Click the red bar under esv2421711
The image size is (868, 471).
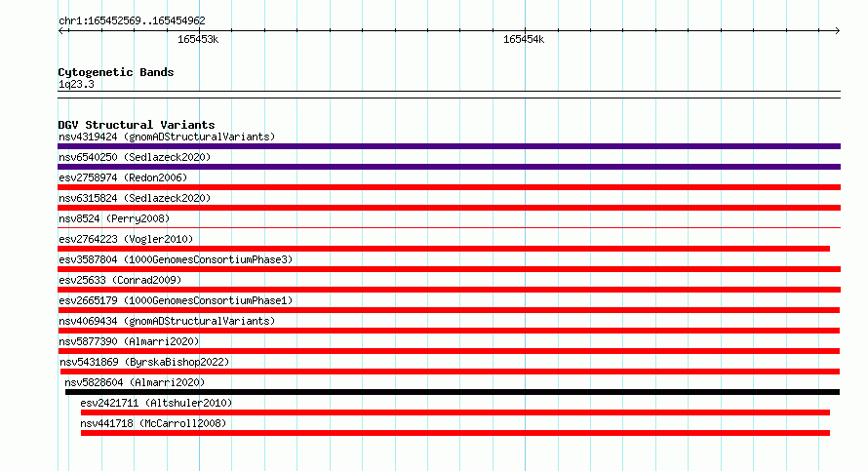tap(455, 412)
